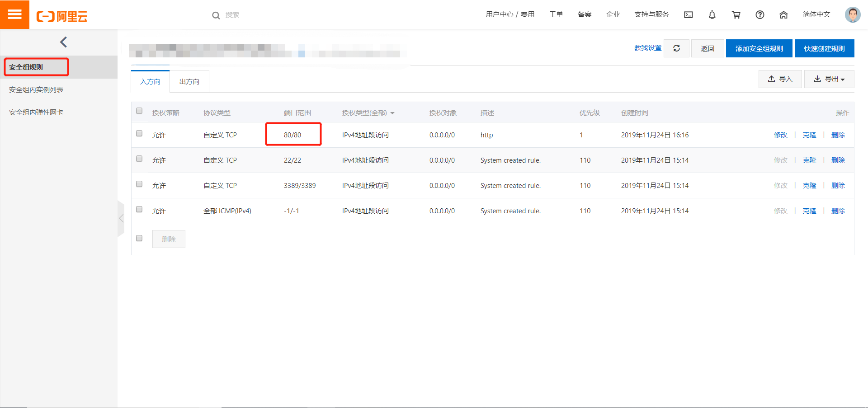Open the 授权类型(全部) filter dropdown

[x=368, y=113]
